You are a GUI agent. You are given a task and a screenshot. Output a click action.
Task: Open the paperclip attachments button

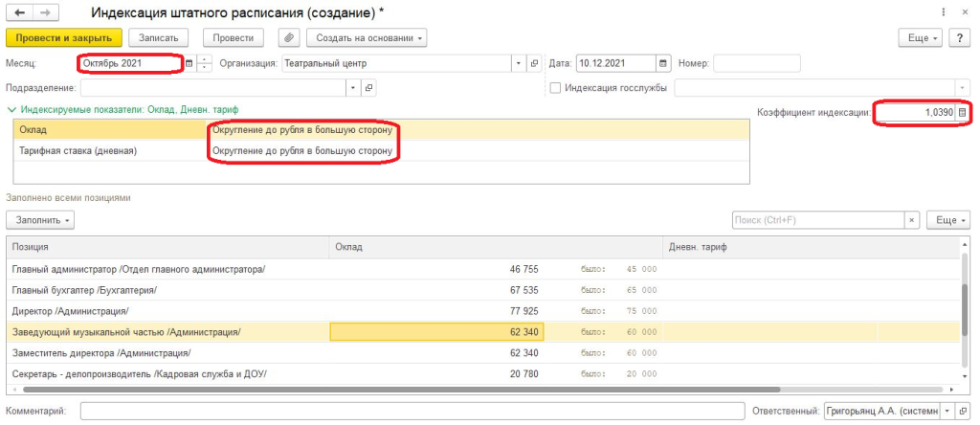(x=289, y=37)
